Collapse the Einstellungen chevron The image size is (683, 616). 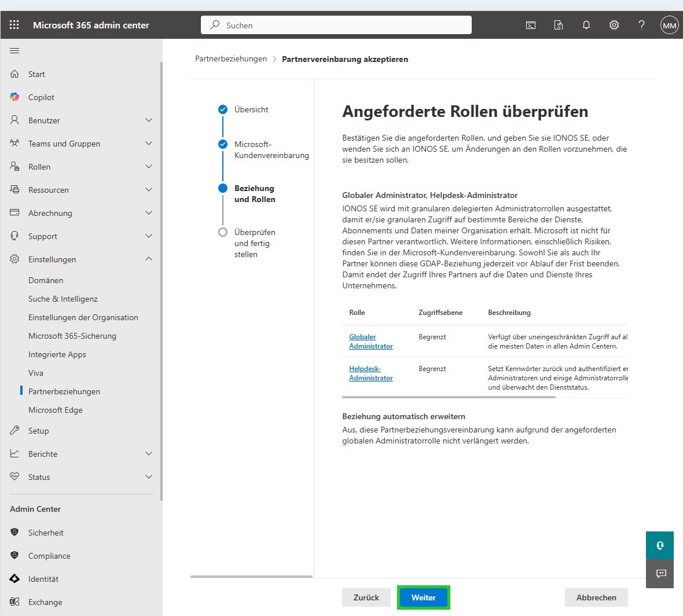[149, 259]
